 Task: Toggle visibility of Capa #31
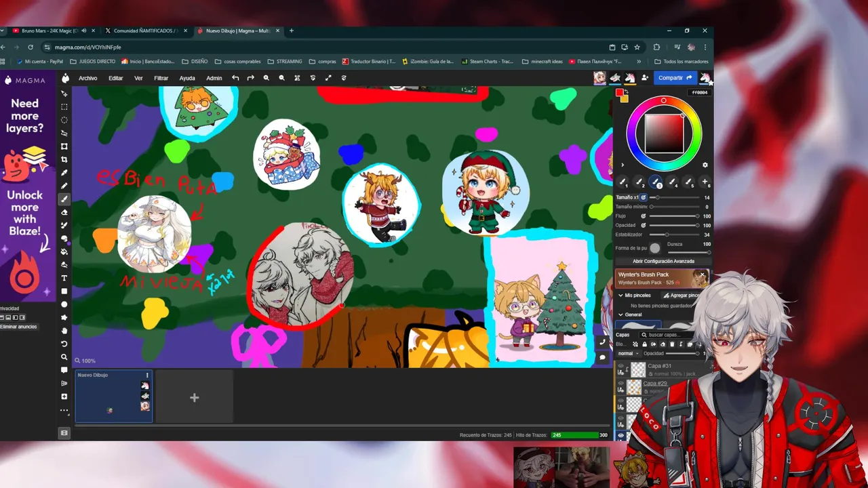coord(620,366)
